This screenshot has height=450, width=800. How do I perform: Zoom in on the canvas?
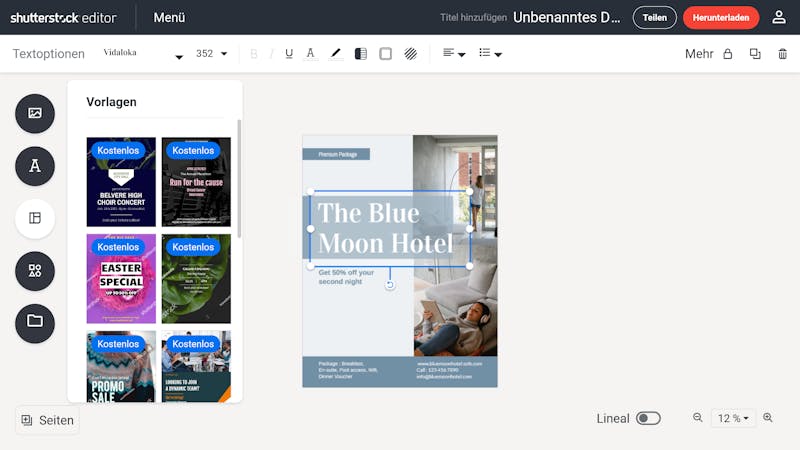click(768, 418)
